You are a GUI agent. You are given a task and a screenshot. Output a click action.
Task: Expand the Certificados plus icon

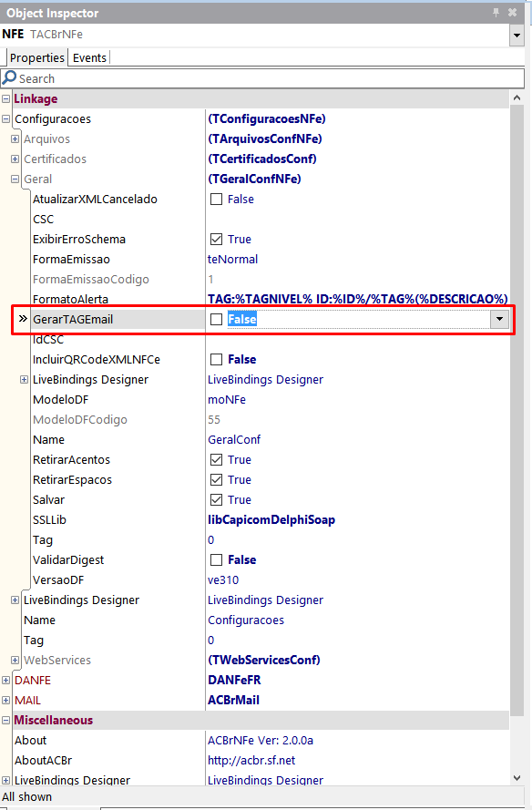point(15,159)
